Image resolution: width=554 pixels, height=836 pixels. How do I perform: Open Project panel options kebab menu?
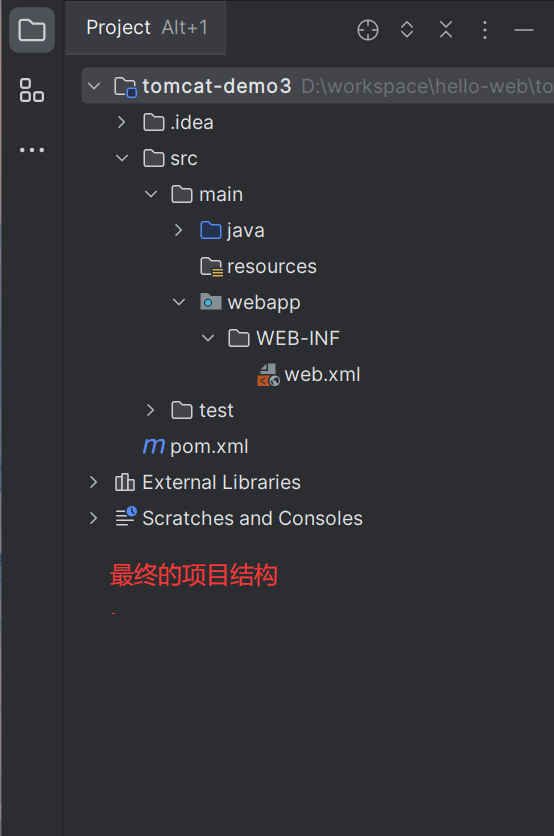(x=485, y=30)
